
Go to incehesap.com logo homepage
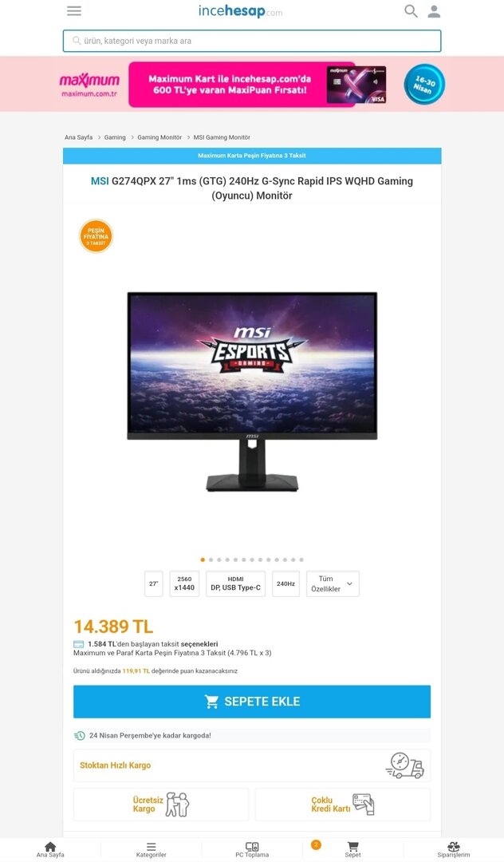(x=241, y=11)
